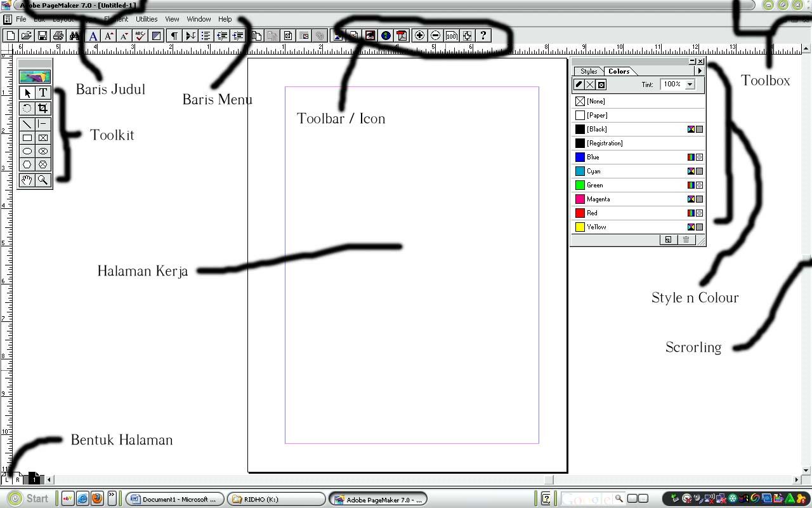812x508 pixels.
Task: Select page 1 icon at bottom left
Action: (34, 479)
